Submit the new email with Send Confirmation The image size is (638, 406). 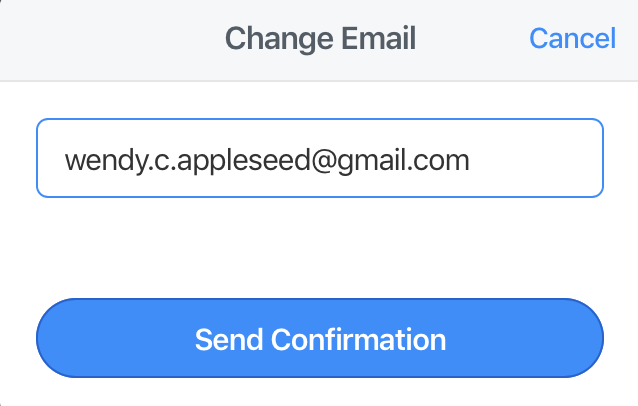[x=320, y=338]
